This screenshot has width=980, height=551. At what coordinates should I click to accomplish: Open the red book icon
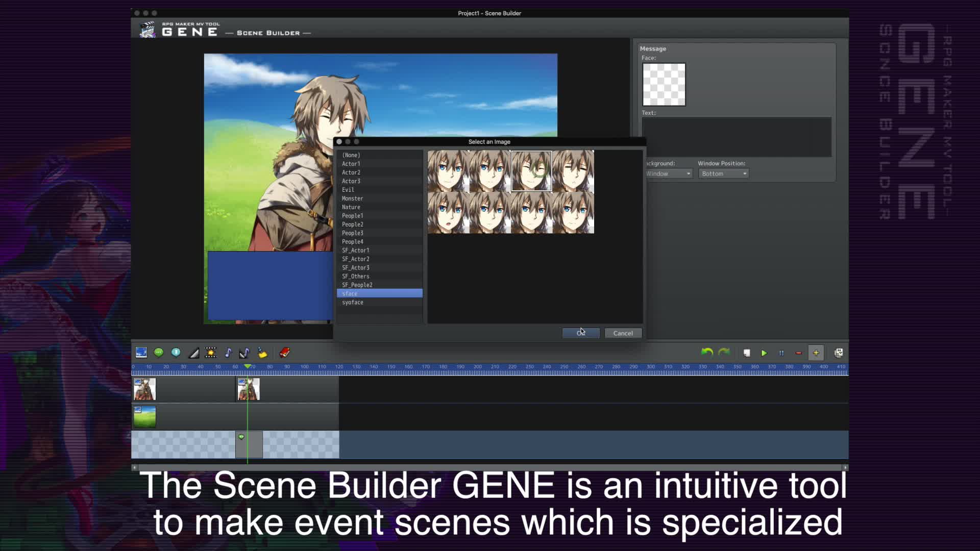coord(285,353)
